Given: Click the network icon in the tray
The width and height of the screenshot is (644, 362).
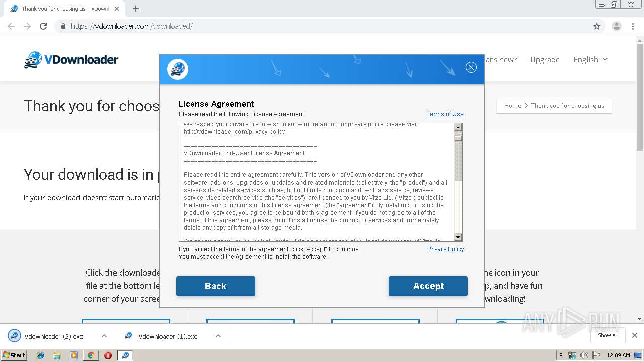Looking at the screenshot, I should 572,355.
